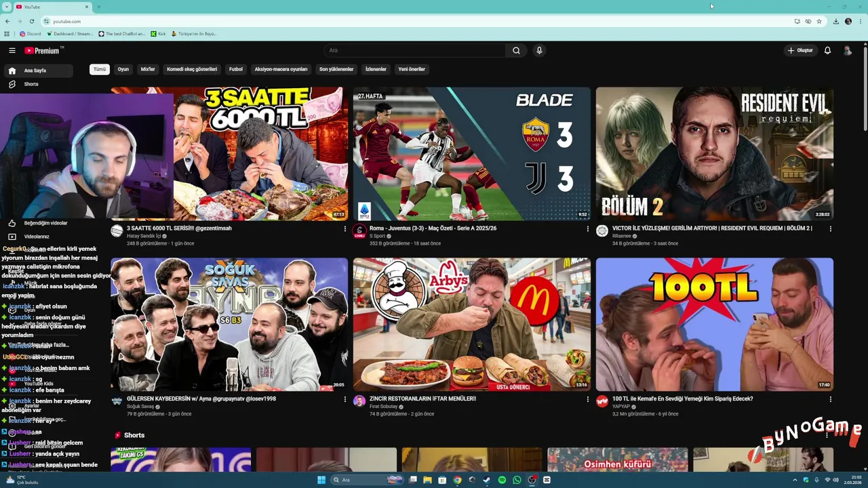868x488 pixels.
Task: Click the YAPYAP channel avatar
Action: (x=601, y=401)
